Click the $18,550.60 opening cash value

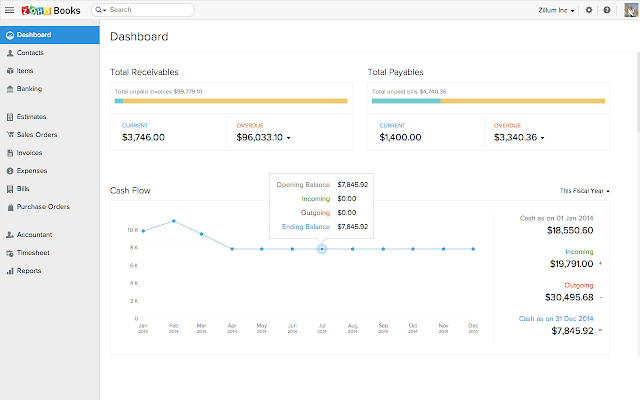[x=570, y=231]
